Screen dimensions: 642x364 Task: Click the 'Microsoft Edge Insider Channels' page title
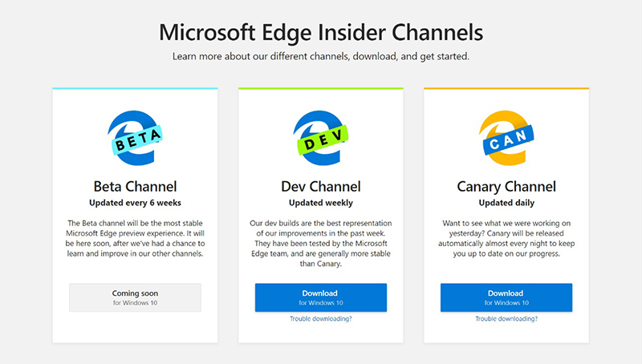[320, 33]
